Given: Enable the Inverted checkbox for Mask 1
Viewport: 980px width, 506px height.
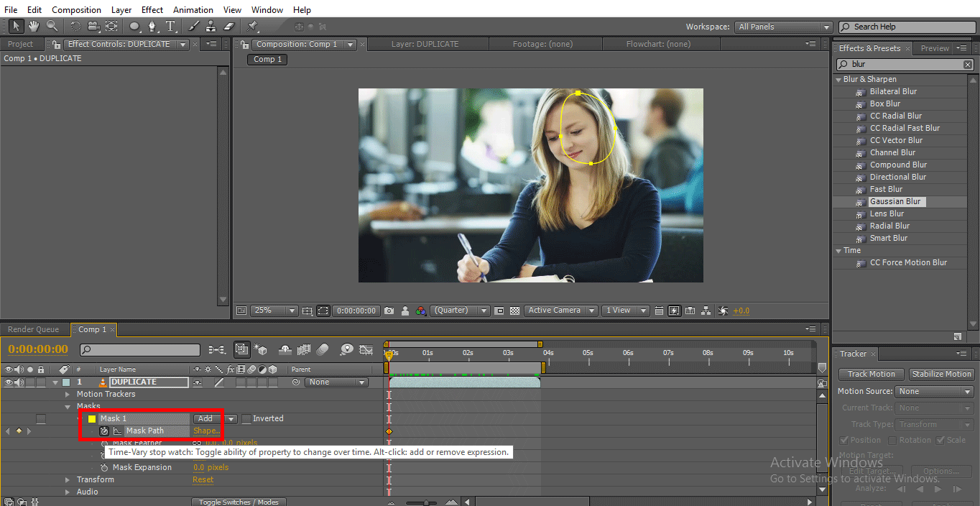Looking at the screenshot, I should [x=246, y=418].
